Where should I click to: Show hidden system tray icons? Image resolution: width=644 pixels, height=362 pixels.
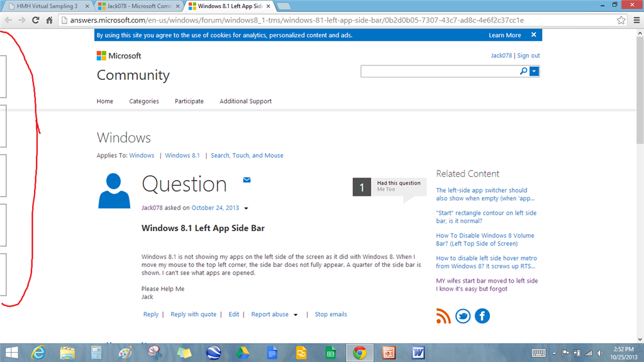(x=554, y=353)
